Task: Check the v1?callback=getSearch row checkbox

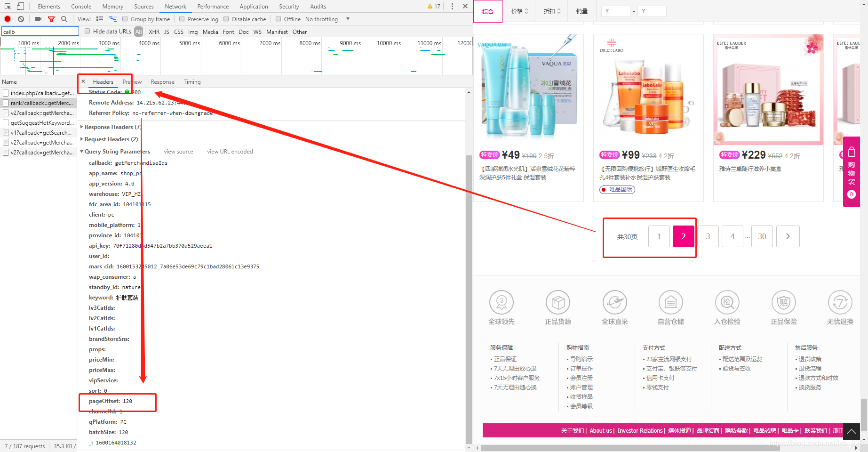Action: click(6, 133)
